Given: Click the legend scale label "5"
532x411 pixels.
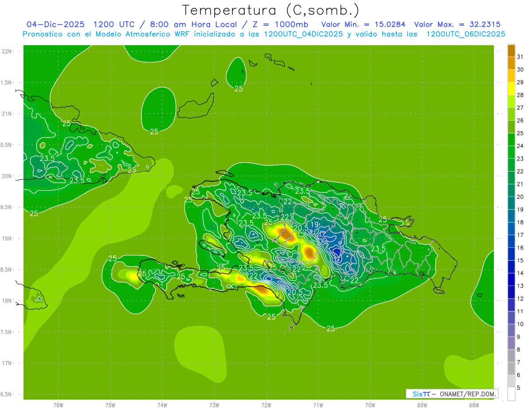Looking at the screenshot, I should tap(519, 388).
